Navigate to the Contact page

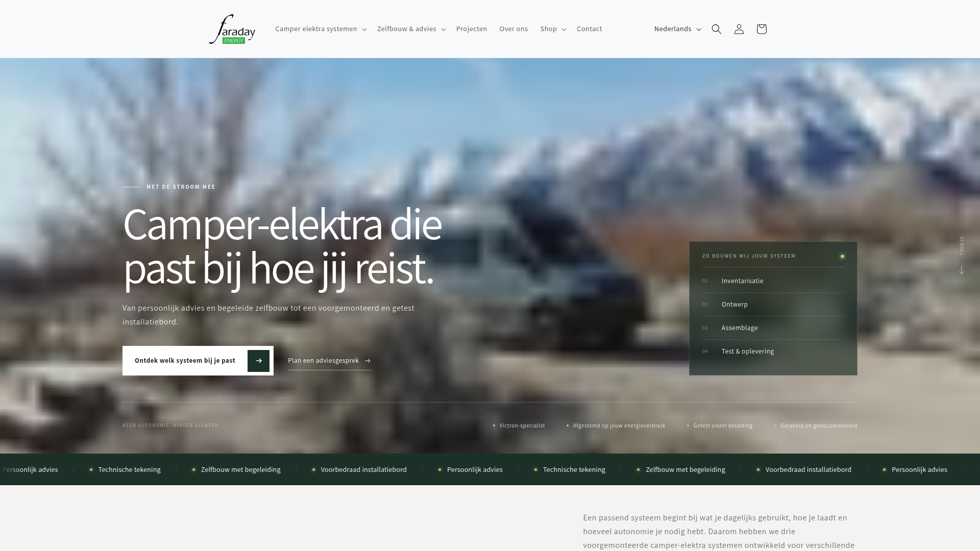(590, 29)
